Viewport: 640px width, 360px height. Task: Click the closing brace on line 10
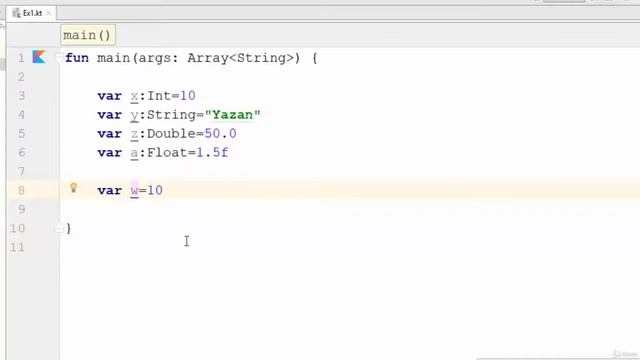pos(69,228)
